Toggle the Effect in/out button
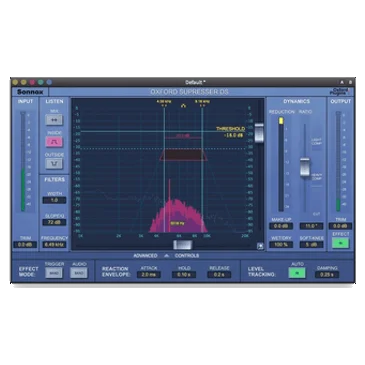This screenshot has width=365, height=365. click(340, 243)
